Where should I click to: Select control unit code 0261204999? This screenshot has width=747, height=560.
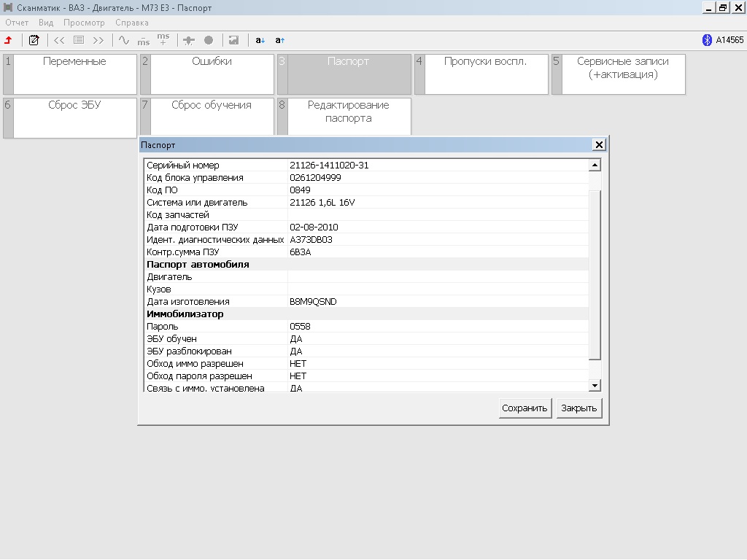pos(315,178)
